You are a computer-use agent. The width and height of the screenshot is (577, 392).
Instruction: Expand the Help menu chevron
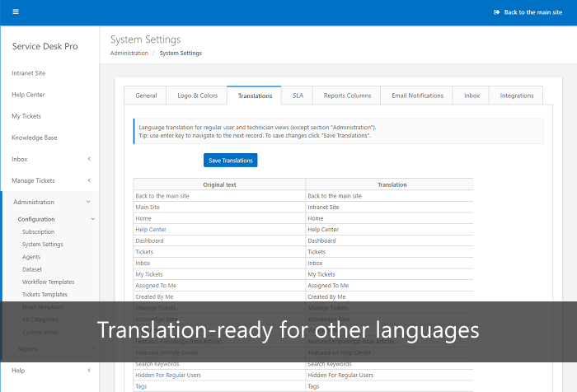coord(89,371)
